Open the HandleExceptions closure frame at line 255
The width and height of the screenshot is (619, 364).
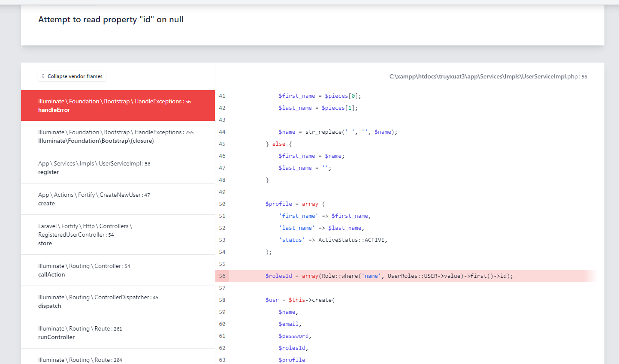118,136
